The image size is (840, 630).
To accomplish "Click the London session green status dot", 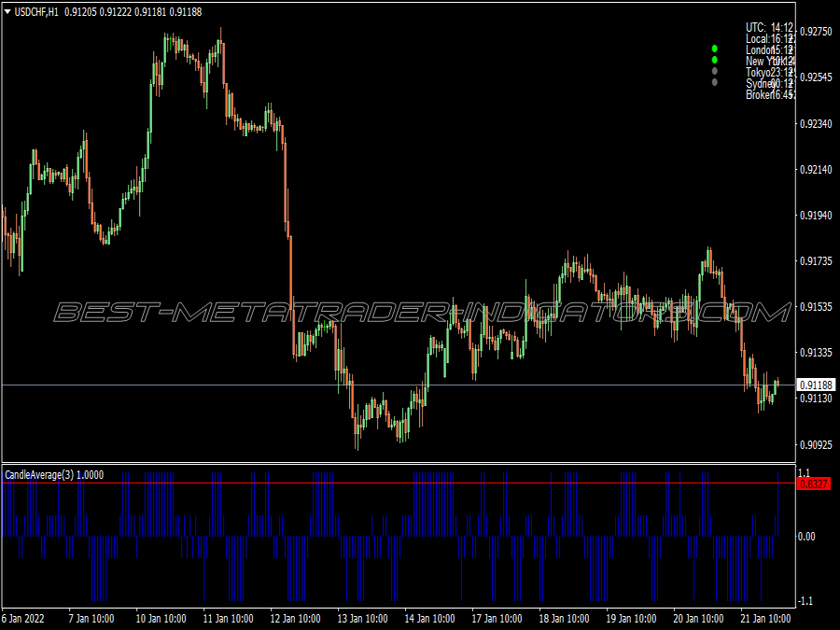I will coord(714,49).
